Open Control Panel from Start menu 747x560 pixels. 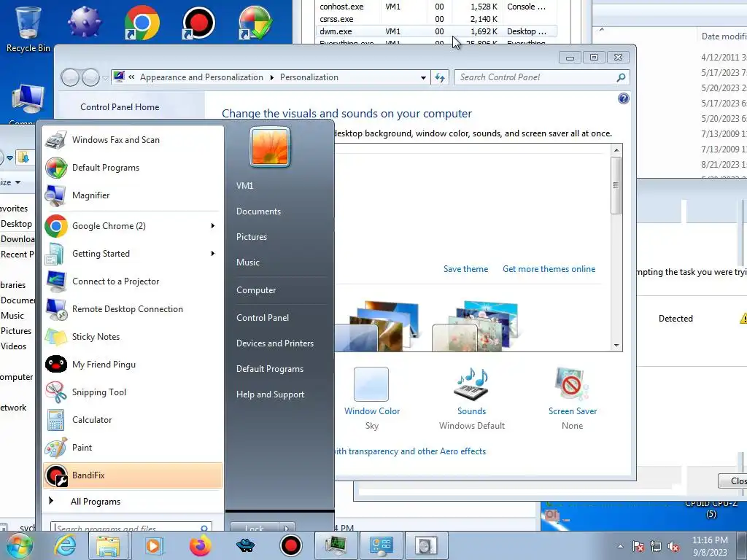[263, 318]
